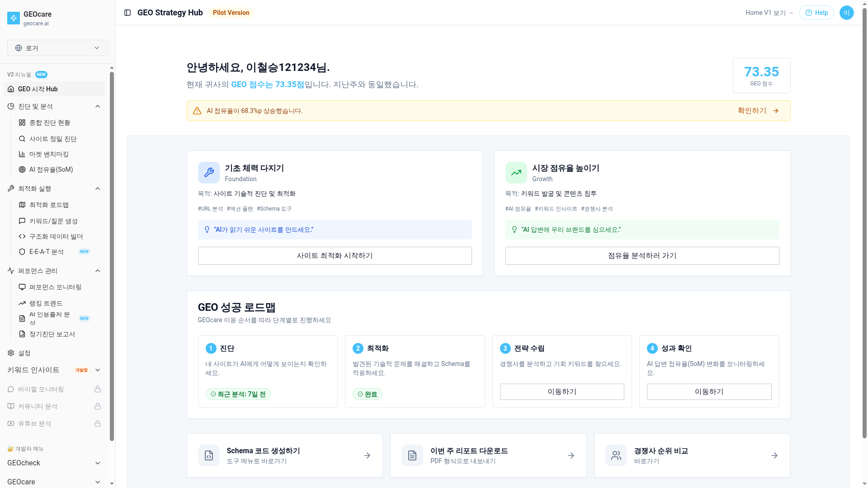This screenshot has width=868, height=488.
Task: Open the 설정 gear icon
Action: [10, 353]
